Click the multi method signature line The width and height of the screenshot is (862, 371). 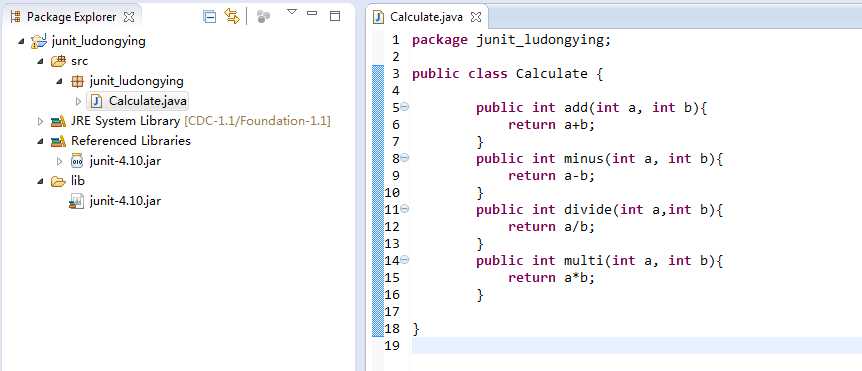[600, 262]
